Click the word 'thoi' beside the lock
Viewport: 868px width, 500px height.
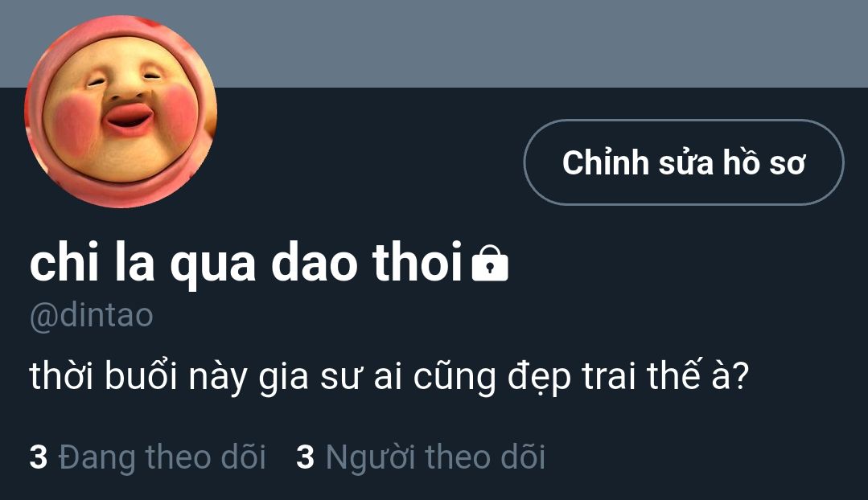pos(418,262)
